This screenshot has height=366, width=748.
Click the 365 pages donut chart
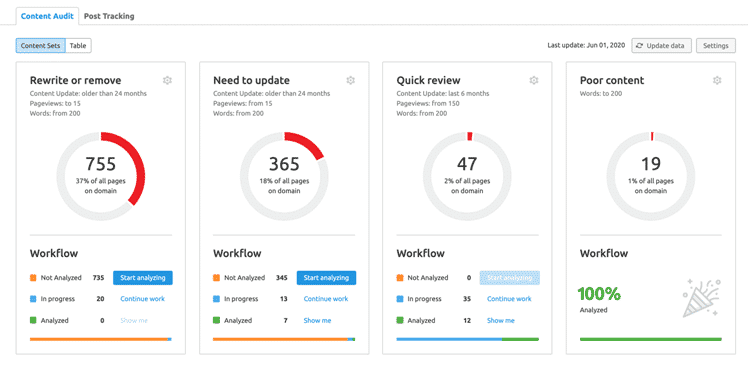click(x=284, y=176)
